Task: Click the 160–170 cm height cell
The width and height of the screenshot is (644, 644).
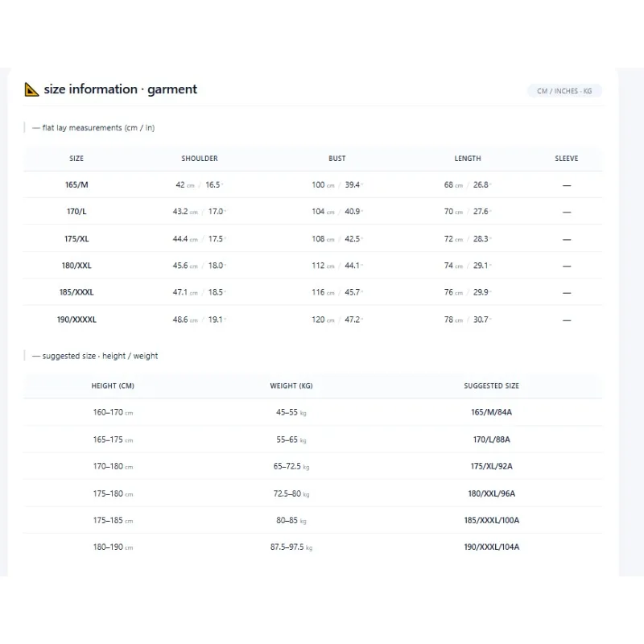Action: [x=113, y=412]
